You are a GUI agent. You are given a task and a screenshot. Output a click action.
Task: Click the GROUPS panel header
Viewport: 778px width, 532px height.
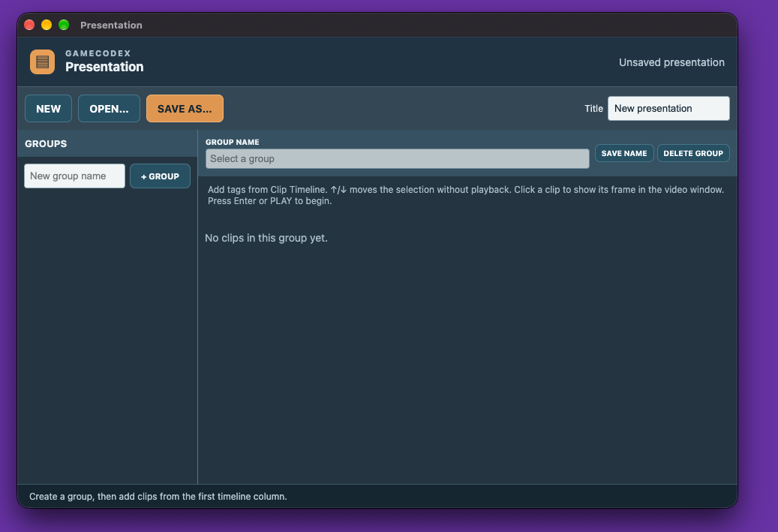tap(107, 143)
